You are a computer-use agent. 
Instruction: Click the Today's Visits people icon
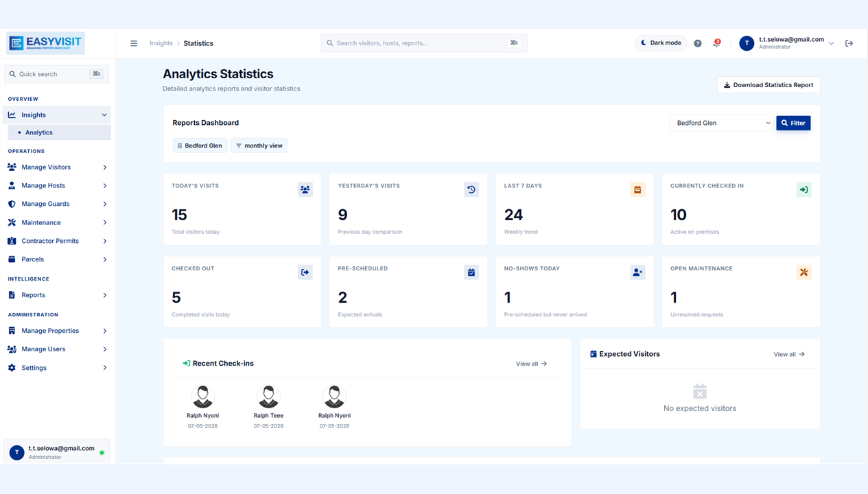coord(305,189)
